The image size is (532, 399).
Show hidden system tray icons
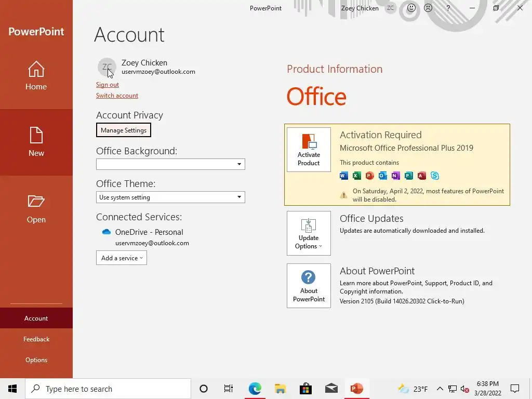(440, 389)
